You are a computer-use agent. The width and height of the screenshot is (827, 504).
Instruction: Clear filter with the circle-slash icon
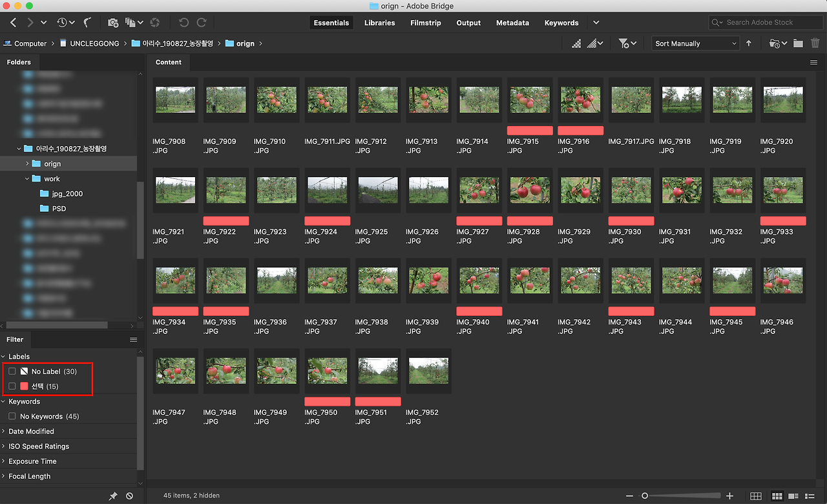[x=129, y=496]
